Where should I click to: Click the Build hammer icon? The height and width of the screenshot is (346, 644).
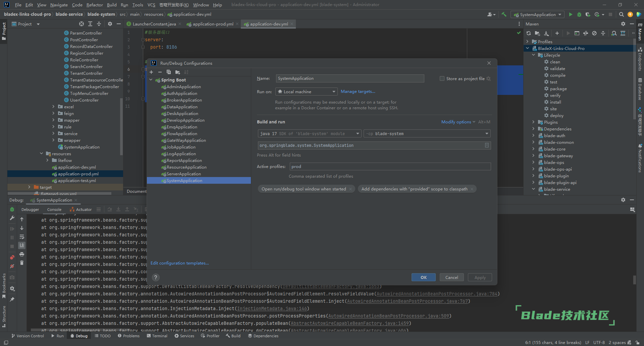click(x=504, y=14)
